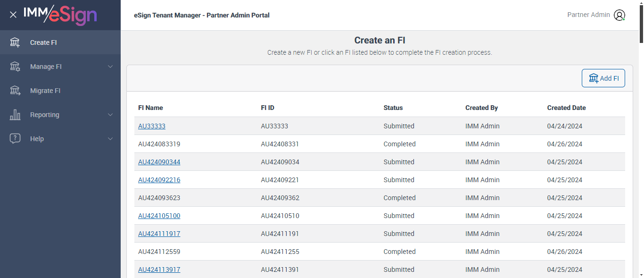Select Create FI in the sidebar
Image resolution: width=644 pixels, height=278 pixels.
pos(43,42)
